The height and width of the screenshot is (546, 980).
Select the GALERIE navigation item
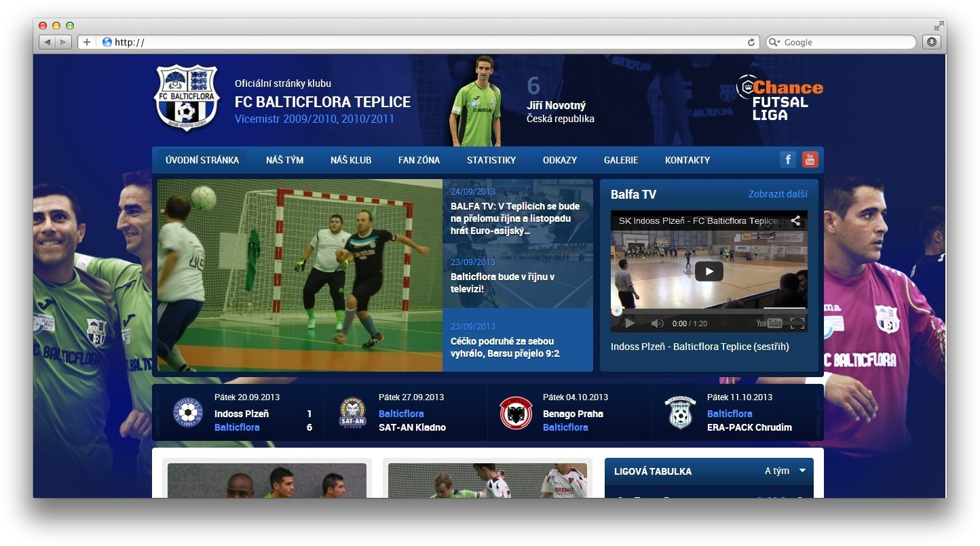tap(620, 160)
